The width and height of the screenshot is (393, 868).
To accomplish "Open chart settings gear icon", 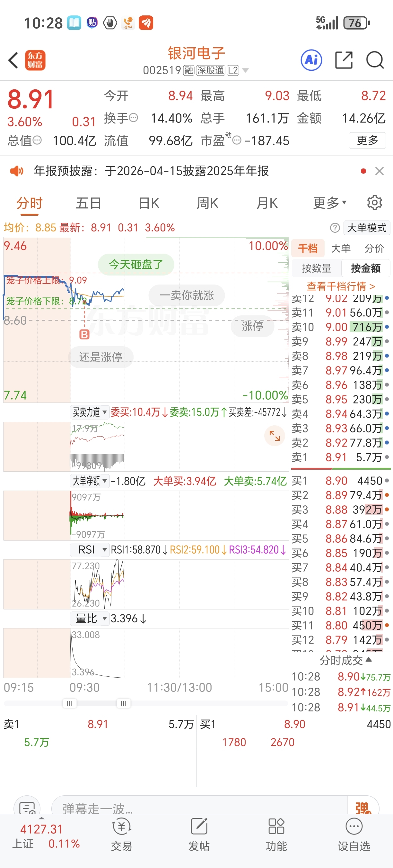I will tap(374, 203).
